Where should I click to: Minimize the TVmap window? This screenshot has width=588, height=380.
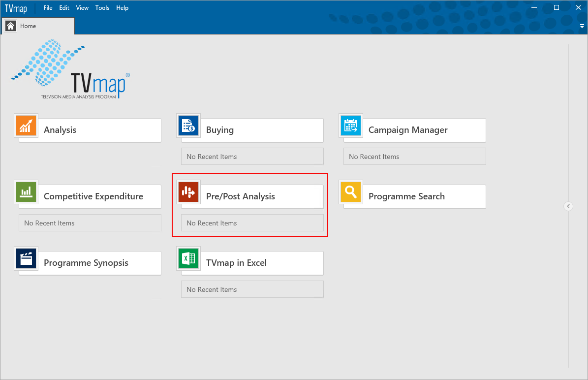click(534, 7)
